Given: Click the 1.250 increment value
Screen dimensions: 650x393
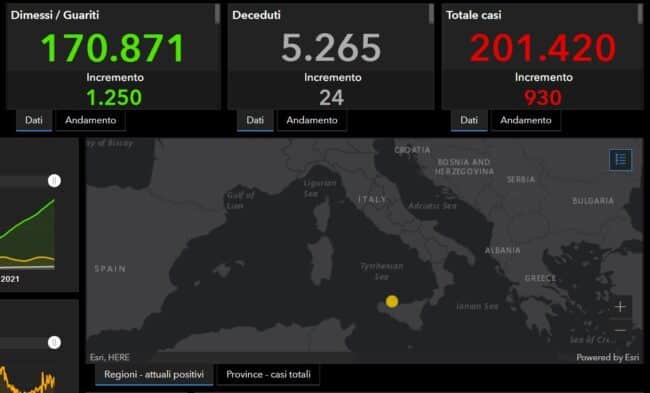Looking at the screenshot, I should click(114, 98).
